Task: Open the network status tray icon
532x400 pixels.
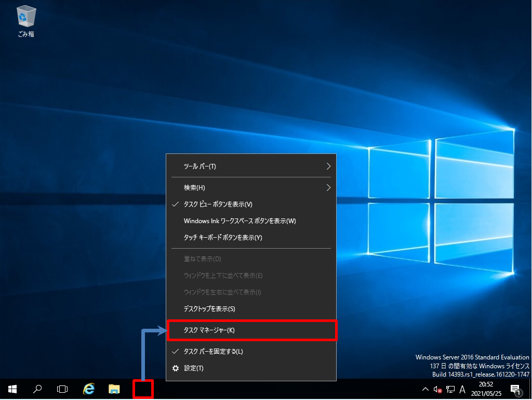Action: tap(450, 390)
